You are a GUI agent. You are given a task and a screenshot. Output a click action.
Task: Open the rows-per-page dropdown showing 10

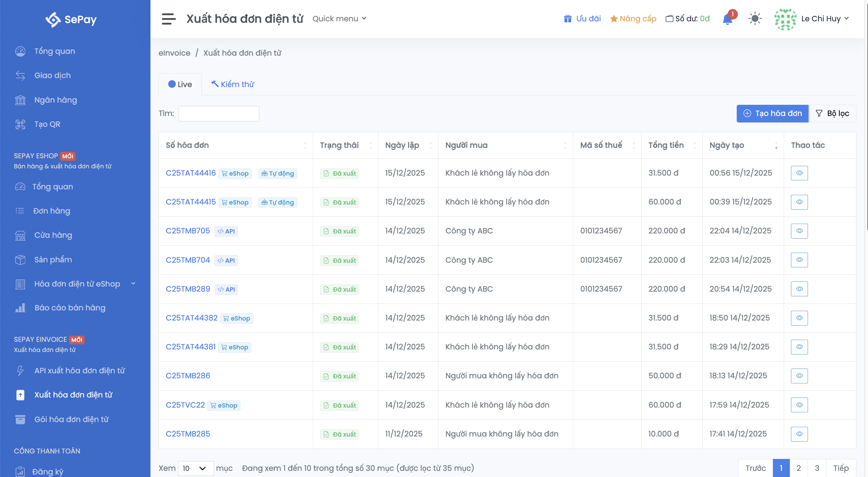tap(195, 468)
